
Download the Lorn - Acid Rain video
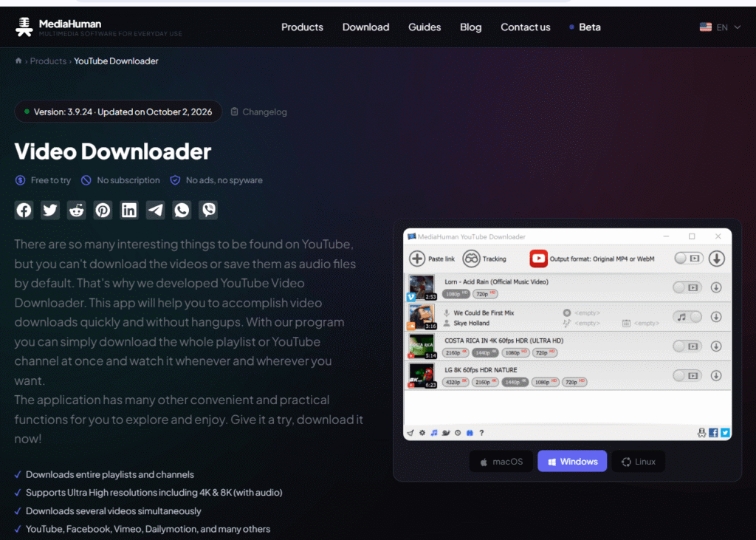(716, 287)
